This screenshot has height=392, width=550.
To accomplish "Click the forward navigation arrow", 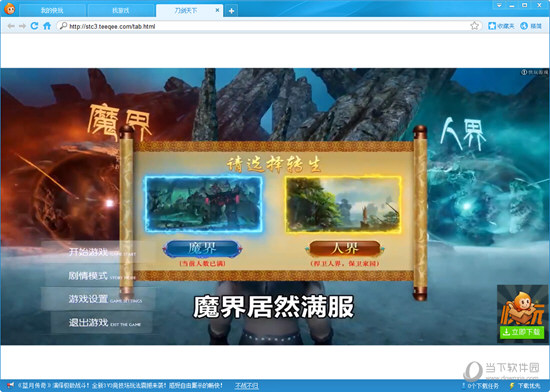I will tap(22, 26).
